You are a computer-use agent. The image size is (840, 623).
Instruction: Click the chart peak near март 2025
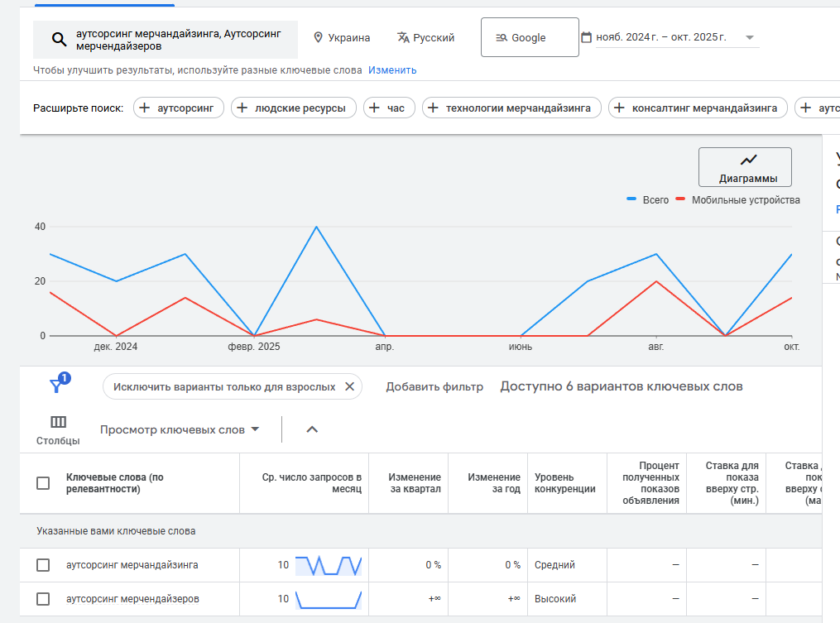pyautogui.click(x=317, y=227)
